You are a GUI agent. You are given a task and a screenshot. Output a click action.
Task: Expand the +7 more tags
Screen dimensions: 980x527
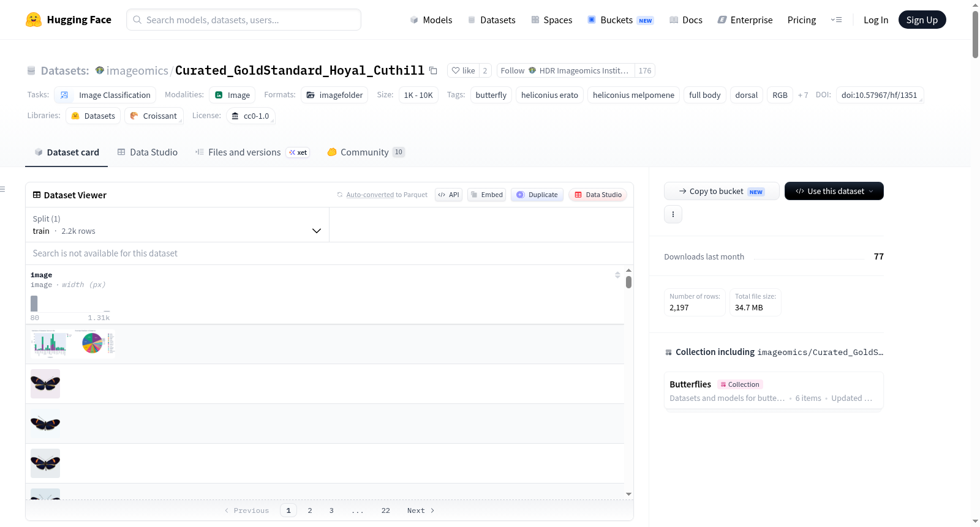(x=803, y=95)
